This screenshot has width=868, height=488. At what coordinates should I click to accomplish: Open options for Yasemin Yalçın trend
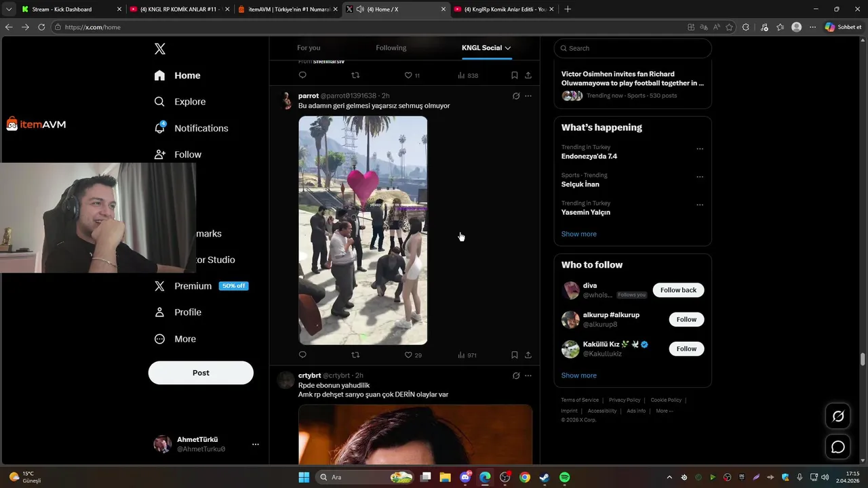pyautogui.click(x=700, y=205)
